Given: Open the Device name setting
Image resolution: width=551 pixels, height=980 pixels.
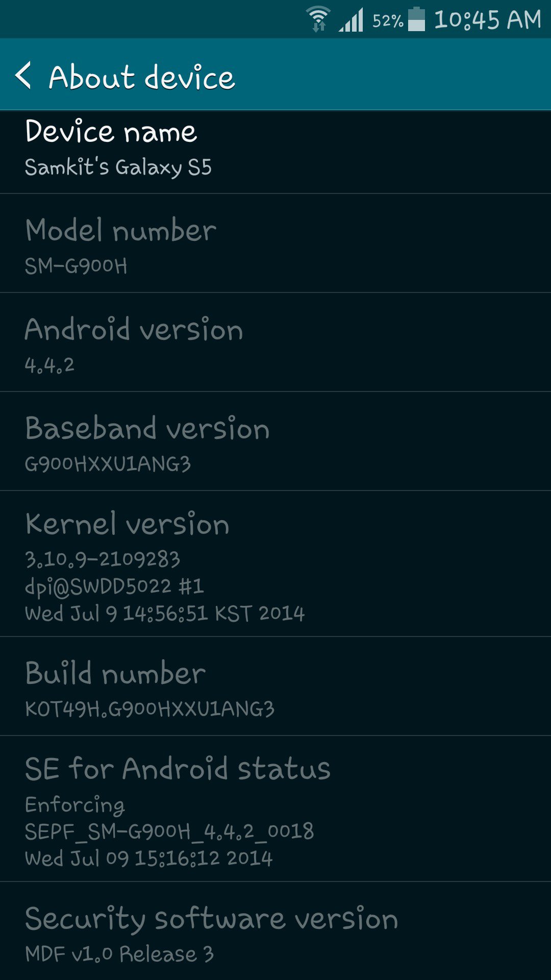Looking at the screenshot, I should pos(275,152).
